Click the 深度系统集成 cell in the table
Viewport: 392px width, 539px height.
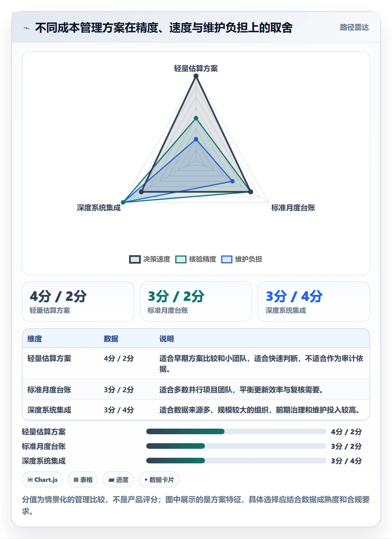pyautogui.click(x=49, y=410)
